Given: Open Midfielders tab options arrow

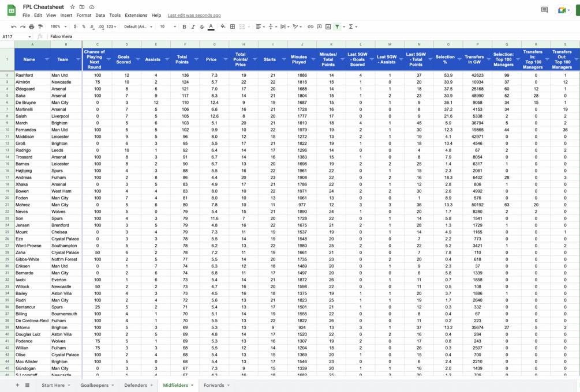Looking at the screenshot, I should 192,385.
